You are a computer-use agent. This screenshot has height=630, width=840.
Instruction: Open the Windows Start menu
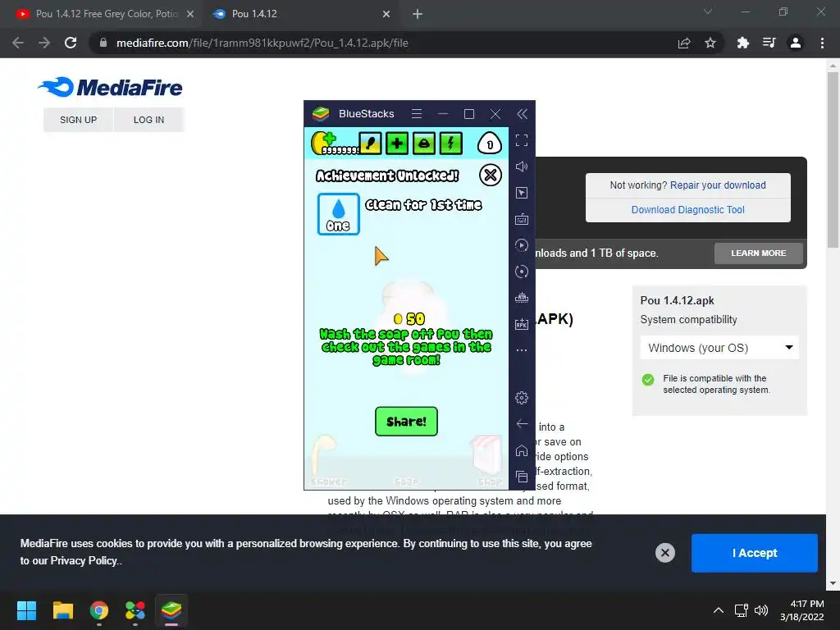[x=26, y=610]
